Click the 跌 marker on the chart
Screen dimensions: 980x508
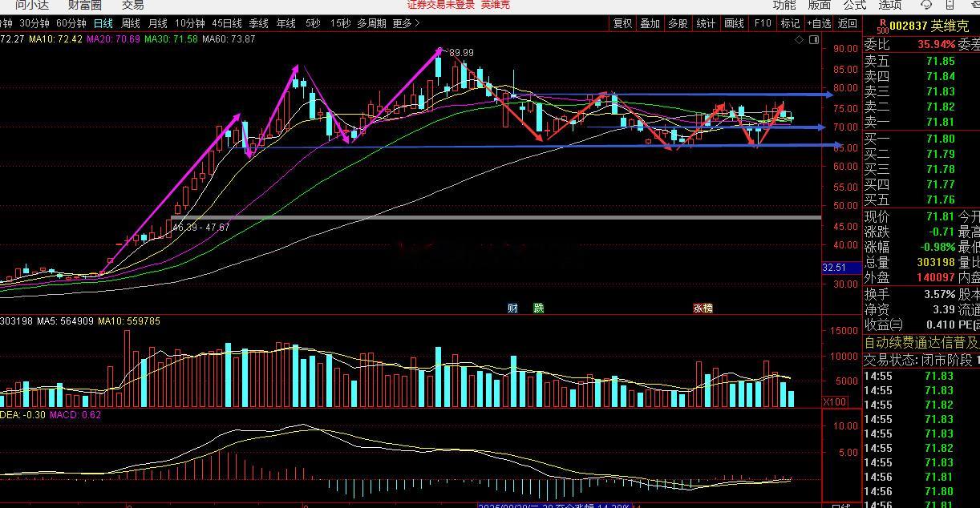coord(538,308)
